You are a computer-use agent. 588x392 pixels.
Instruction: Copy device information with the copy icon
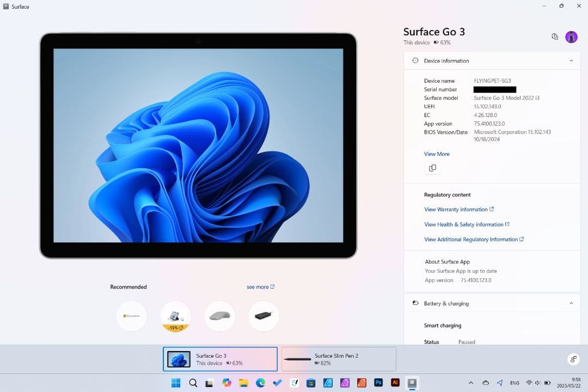point(432,168)
